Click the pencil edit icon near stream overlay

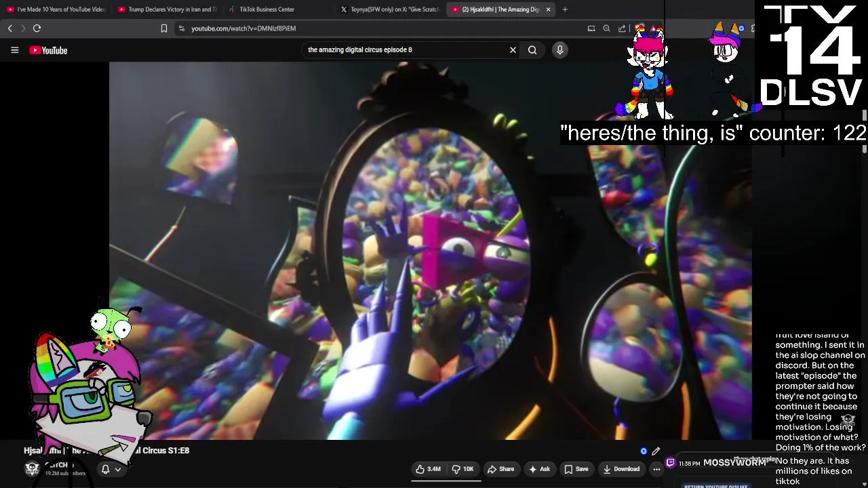(x=656, y=451)
